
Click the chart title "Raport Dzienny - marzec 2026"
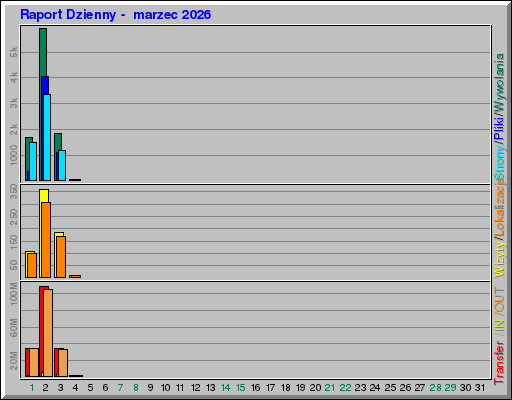115,15
